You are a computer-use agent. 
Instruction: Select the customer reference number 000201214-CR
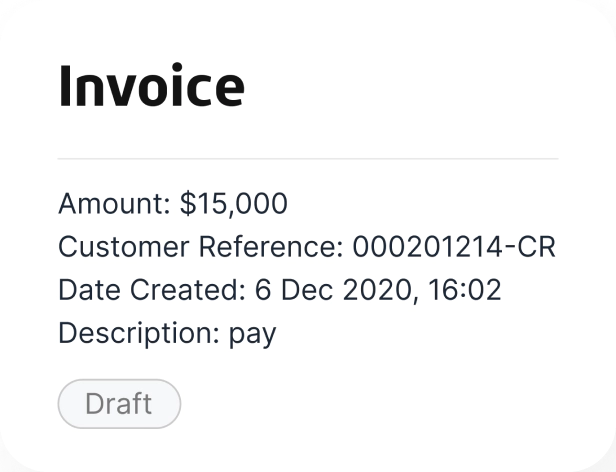tap(454, 247)
